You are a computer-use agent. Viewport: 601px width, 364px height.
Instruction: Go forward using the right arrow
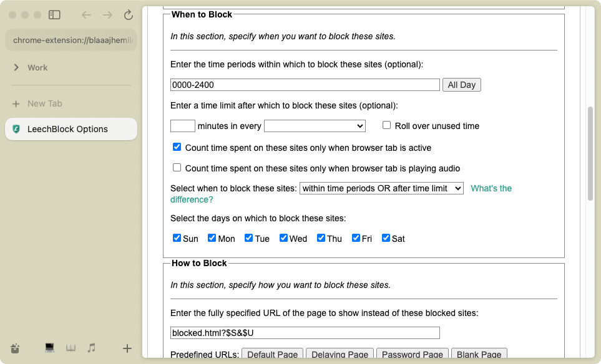coord(108,15)
